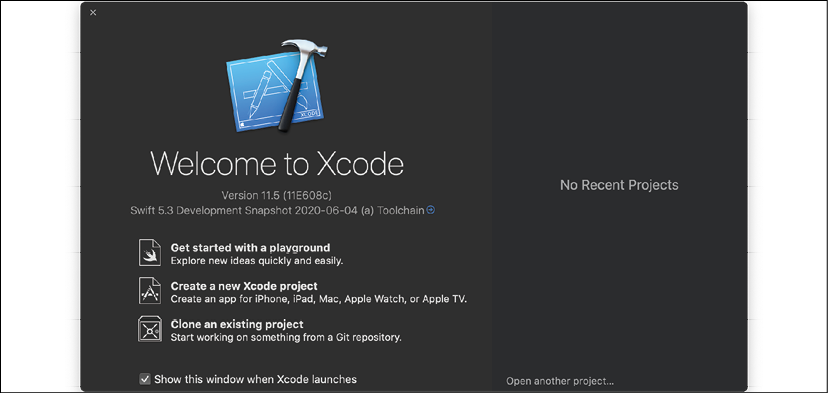Image resolution: width=828 pixels, height=393 pixels.
Task: Click 'Create an app for iPhone, iPad, Mac' description
Action: point(319,299)
